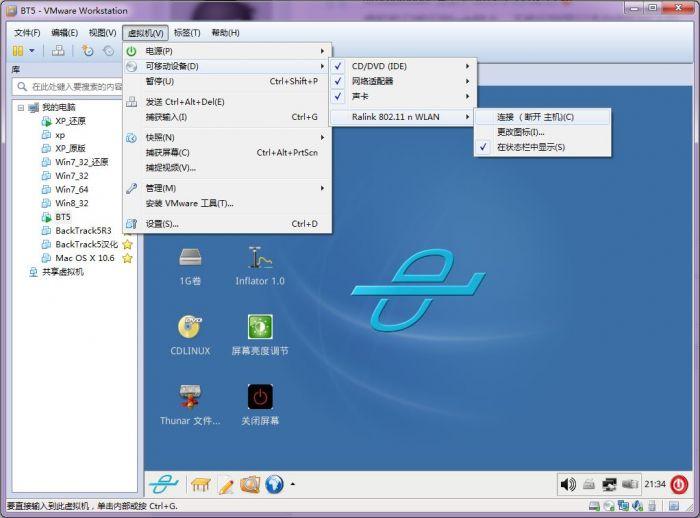Click the globe browser icon in guest panel
Viewport: 700px width, 518px height.
pos(274,485)
